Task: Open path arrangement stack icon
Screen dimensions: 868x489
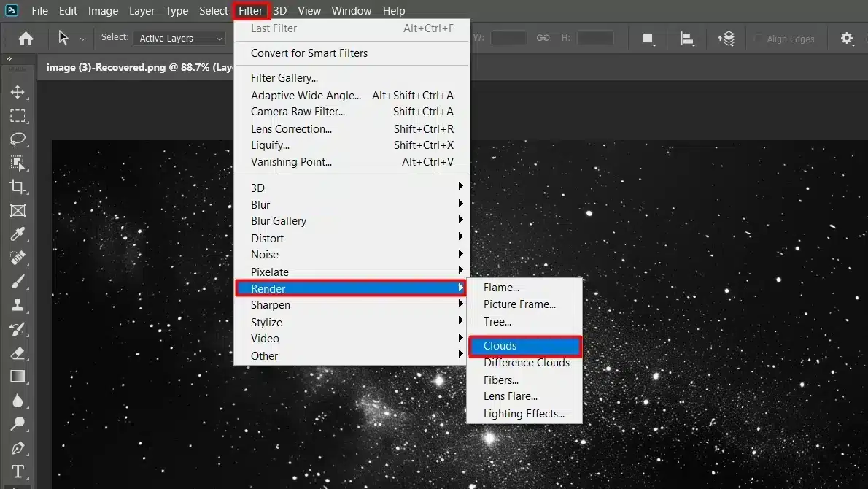Action: tap(726, 38)
